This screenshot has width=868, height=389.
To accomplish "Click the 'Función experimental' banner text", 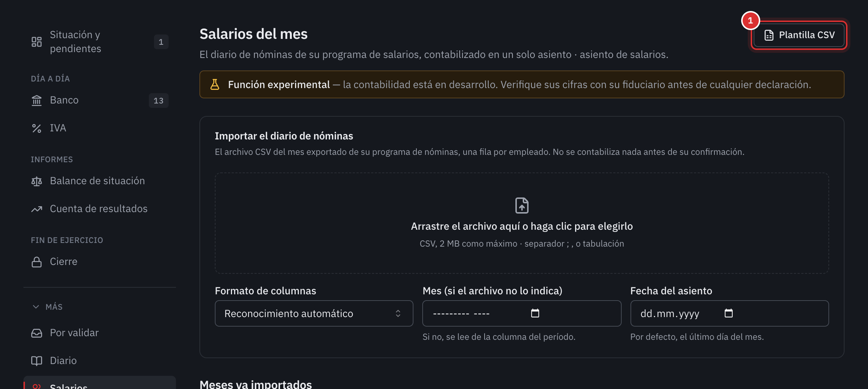I will pyautogui.click(x=279, y=84).
